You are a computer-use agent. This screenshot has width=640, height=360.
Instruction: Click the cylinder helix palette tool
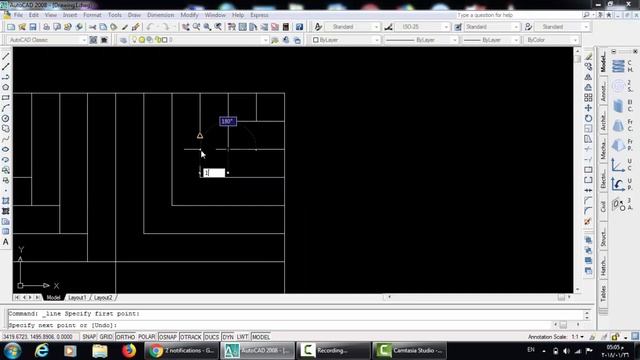coord(618,66)
